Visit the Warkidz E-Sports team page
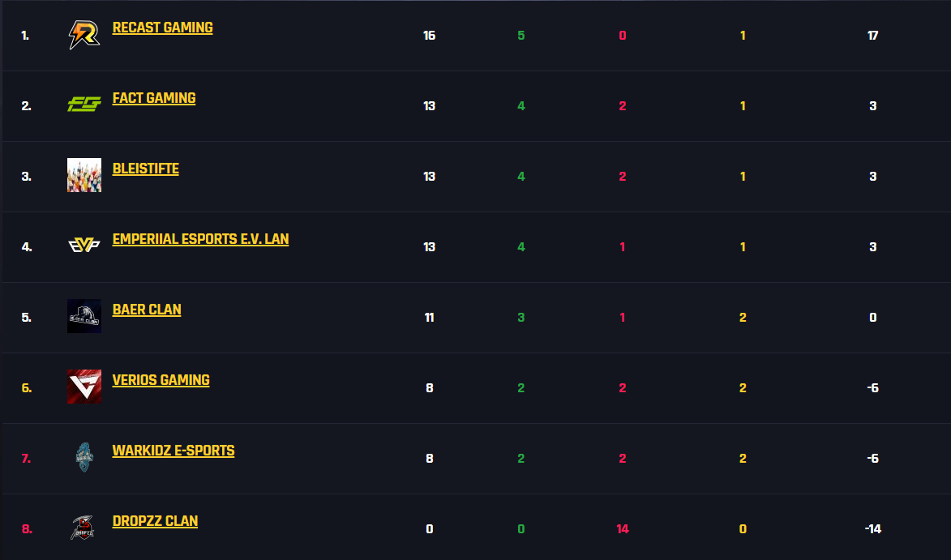Viewport: 951px width, 560px height. (x=173, y=451)
